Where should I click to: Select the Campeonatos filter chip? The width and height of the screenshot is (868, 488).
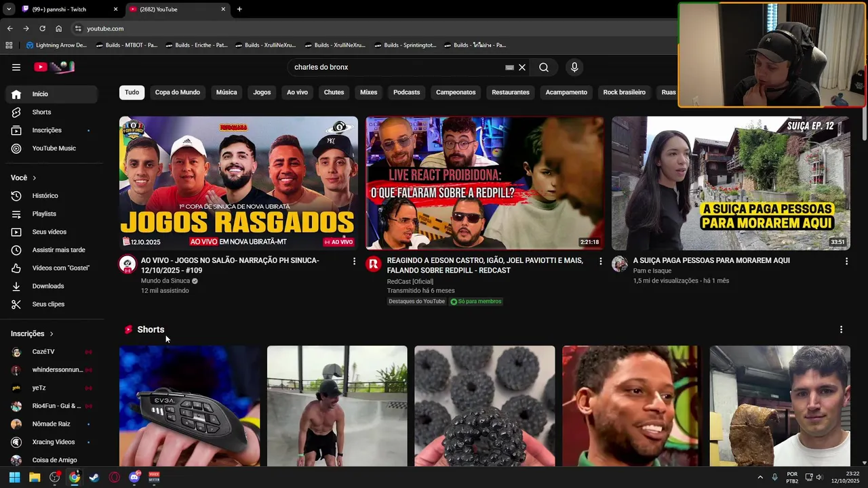456,92
